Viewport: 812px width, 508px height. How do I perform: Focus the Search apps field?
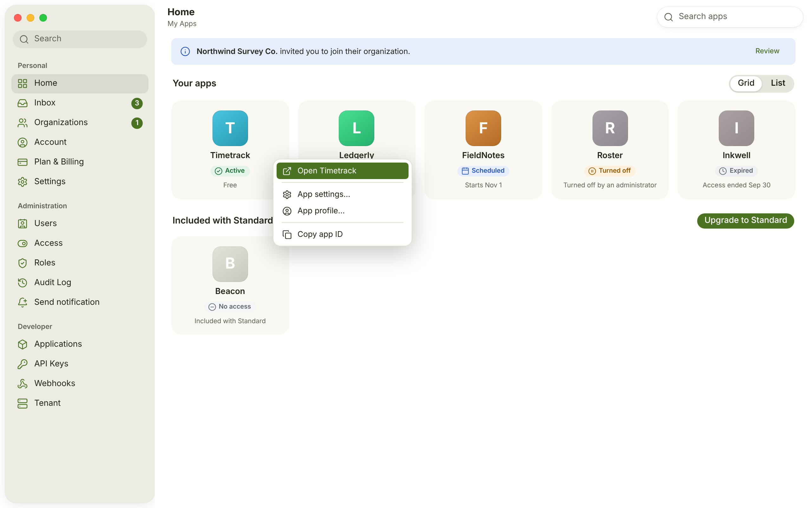[x=730, y=17]
